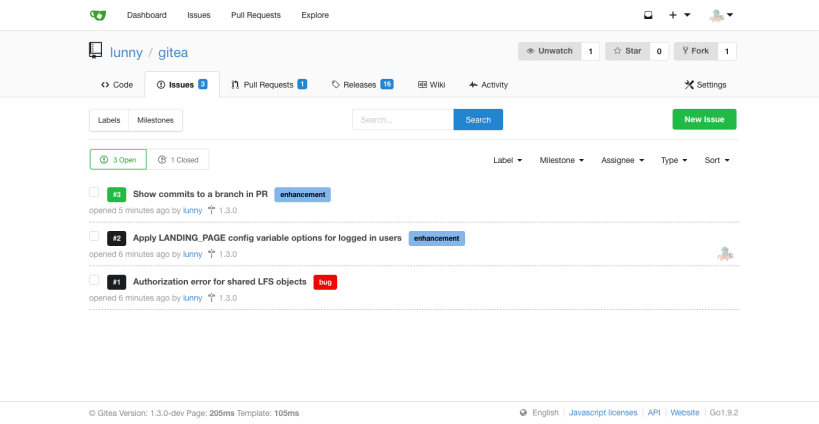Switch to the repository Issues tab
The image size is (819, 424).
(x=182, y=85)
